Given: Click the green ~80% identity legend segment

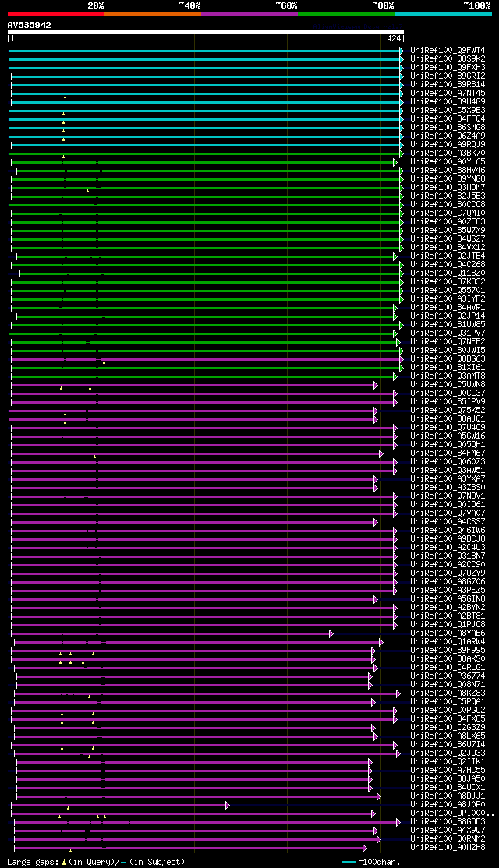Looking at the screenshot, I should (x=346, y=13).
